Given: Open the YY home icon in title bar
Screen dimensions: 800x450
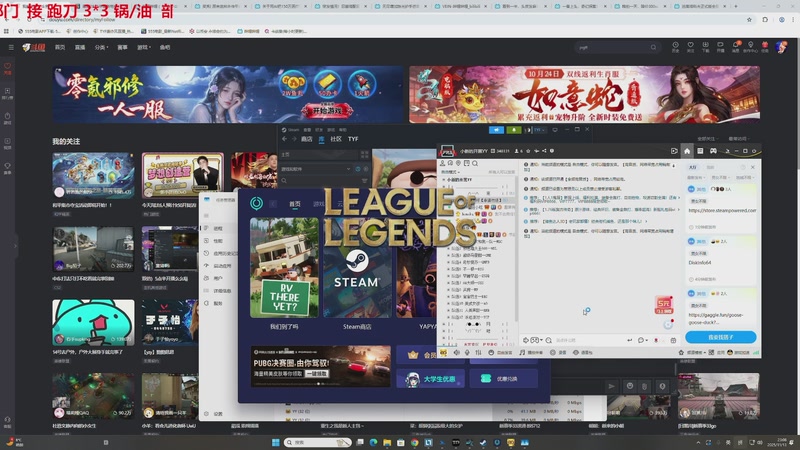Looking at the screenshot, I should [687, 151].
